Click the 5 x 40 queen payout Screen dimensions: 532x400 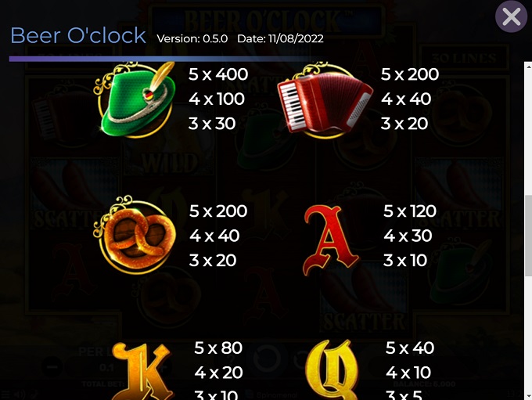410,348
